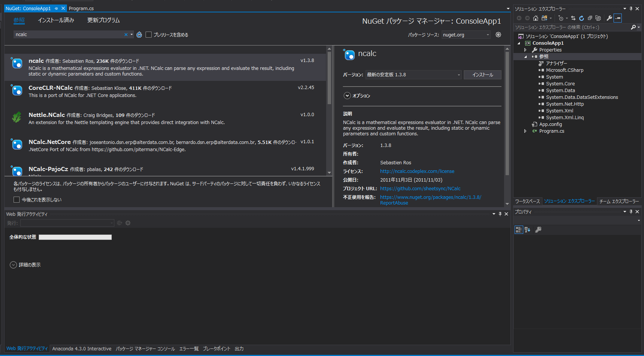The width and height of the screenshot is (644, 356).
Task: Open the Program.cs tab
Action: [81, 8]
